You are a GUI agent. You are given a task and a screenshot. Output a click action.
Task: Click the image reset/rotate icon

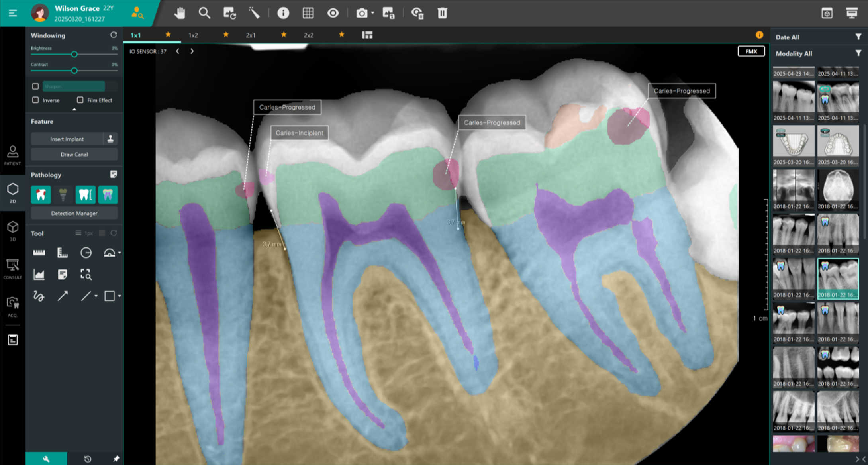(229, 13)
